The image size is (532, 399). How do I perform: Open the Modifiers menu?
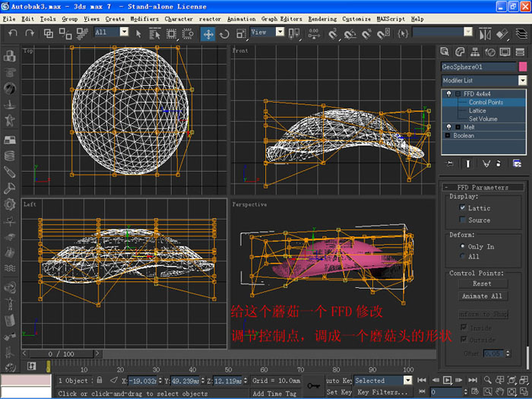click(x=144, y=19)
